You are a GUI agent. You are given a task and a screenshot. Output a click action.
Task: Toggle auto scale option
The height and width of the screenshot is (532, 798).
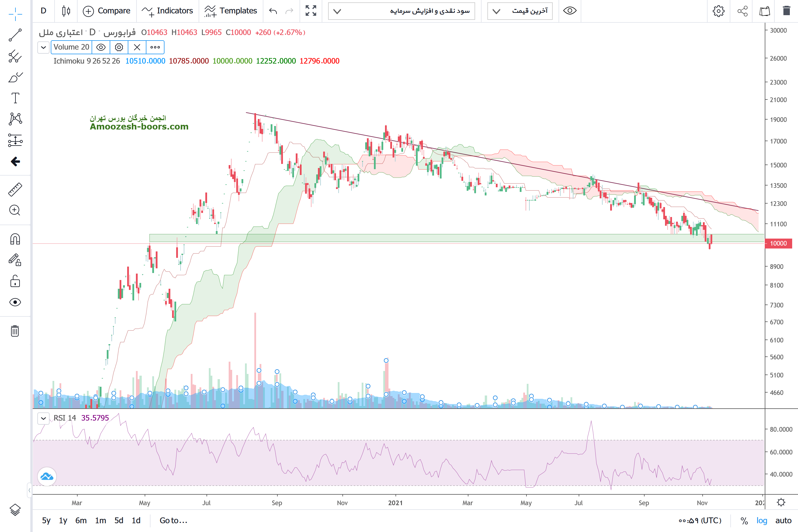coord(783,520)
